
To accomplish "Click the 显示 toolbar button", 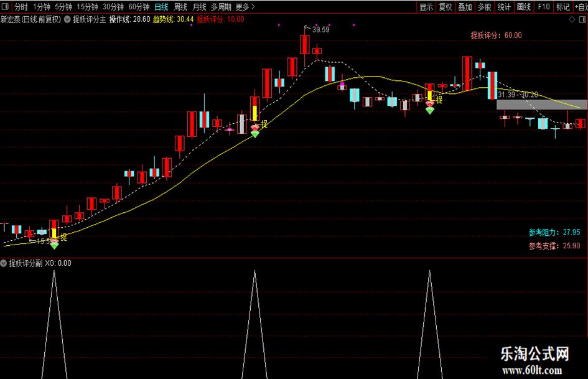I will (x=426, y=7).
